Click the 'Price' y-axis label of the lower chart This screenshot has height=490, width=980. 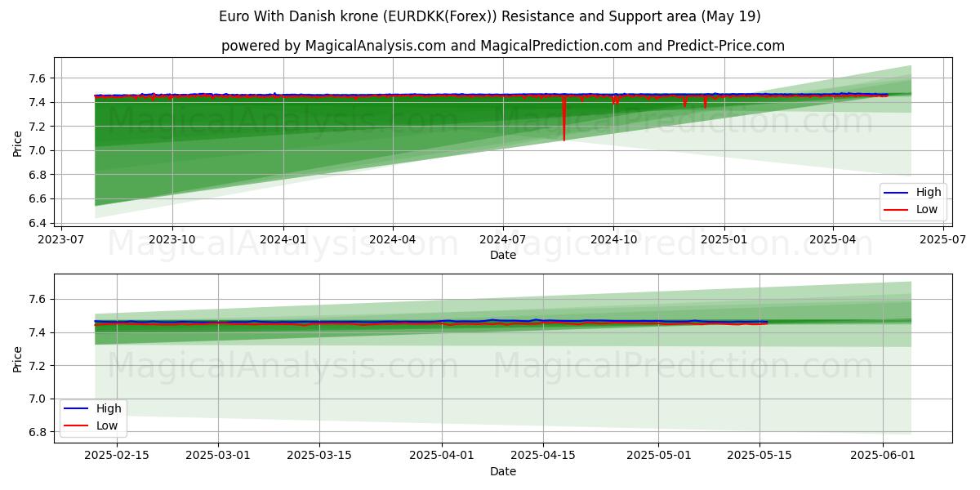click(x=18, y=359)
